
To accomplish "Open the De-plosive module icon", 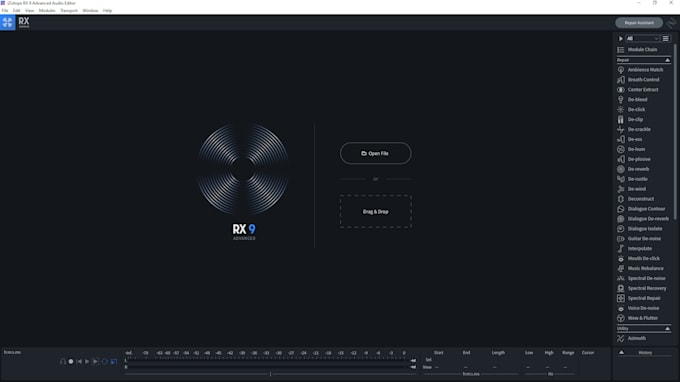I will [x=621, y=159].
